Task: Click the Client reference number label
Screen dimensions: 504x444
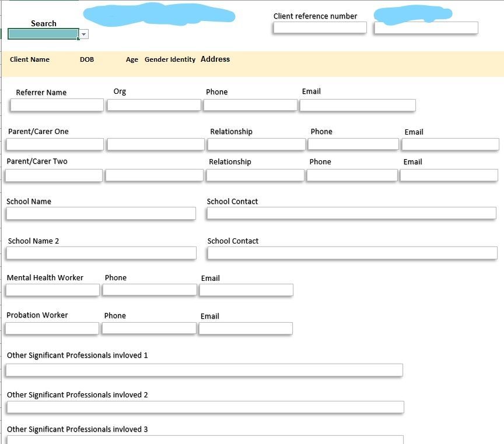Action: pyautogui.click(x=316, y=16)
